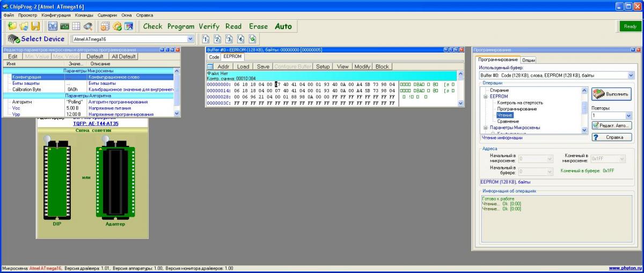Run the Program operation

181,26
